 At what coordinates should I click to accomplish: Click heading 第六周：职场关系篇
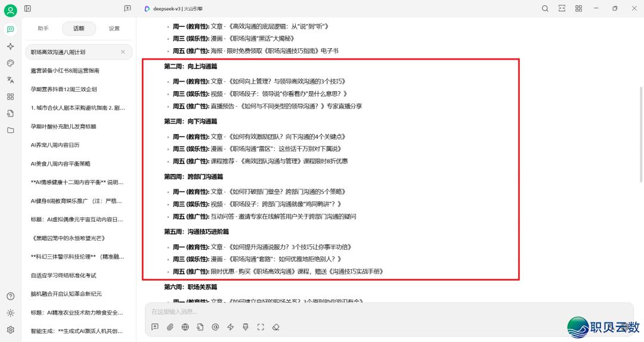coord(191,287)
